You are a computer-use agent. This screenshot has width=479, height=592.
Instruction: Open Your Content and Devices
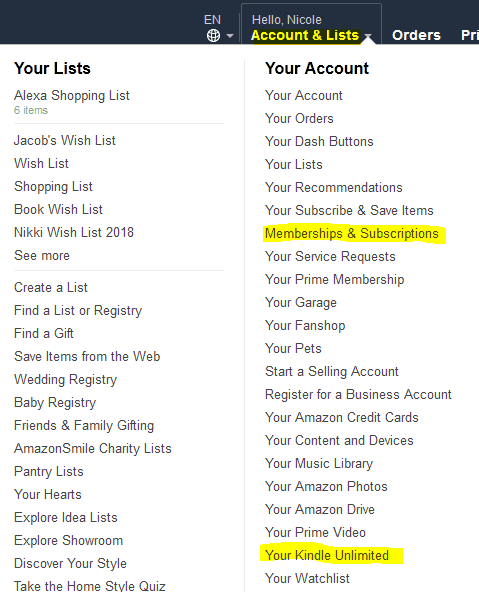339,441
